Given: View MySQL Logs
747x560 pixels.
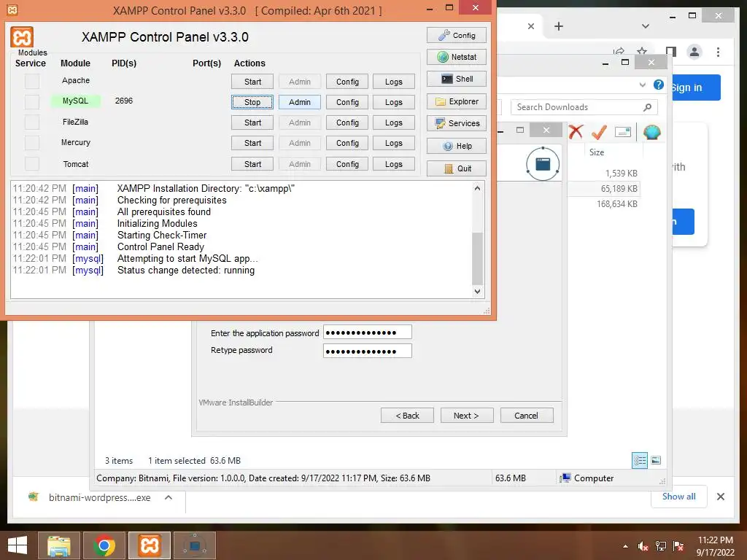Looking at the screenshot, I should pyautogui.click(x=394, y=102).
